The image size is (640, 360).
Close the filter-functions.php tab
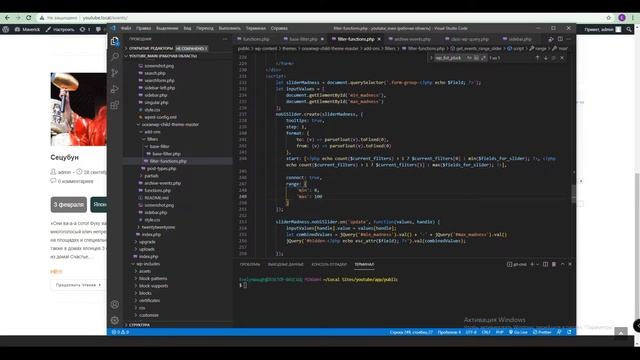[x=379, y=39]
